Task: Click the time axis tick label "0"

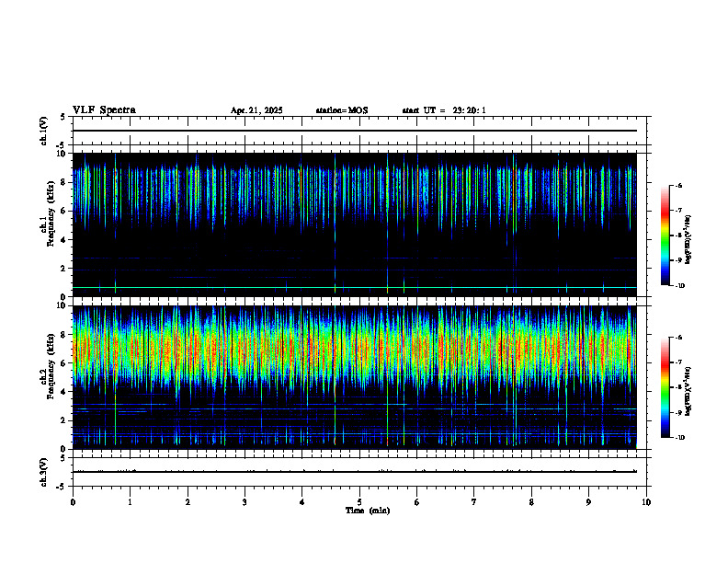Action: [73, 502]
